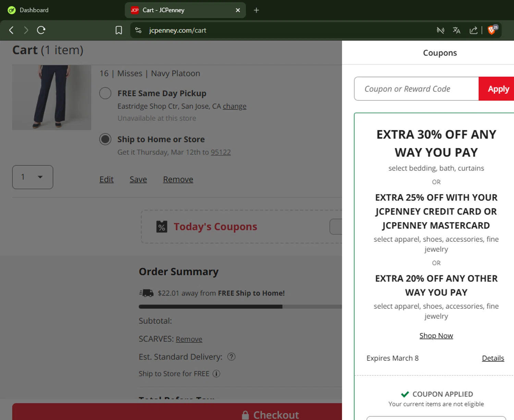Open the coupon Details link
The width and height of the screenshot is (514, 420).
point(493,358)
